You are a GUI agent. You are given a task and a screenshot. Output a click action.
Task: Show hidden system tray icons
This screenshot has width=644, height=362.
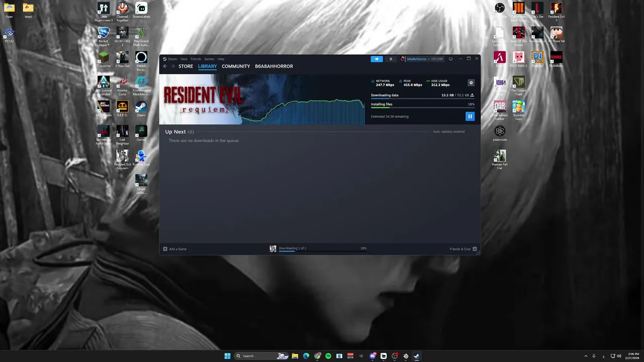tap(585, 356)
